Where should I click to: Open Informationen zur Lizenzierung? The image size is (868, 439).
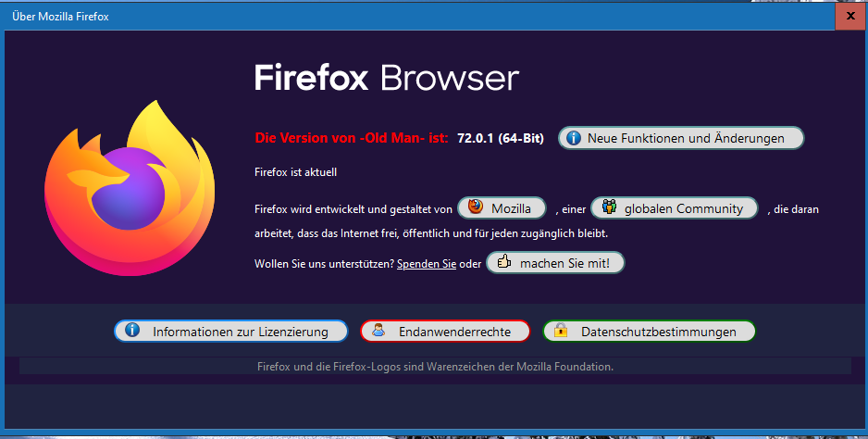[230, 332]
